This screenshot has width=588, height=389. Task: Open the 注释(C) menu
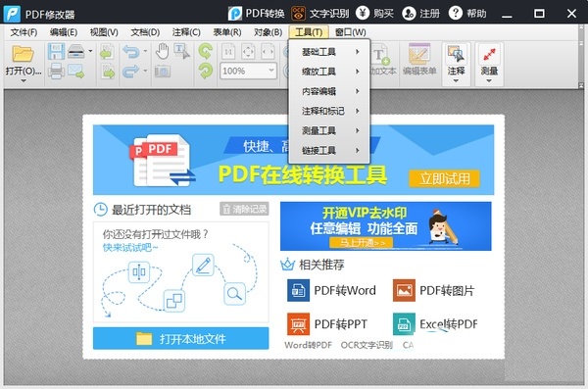[x=186, y=32]
